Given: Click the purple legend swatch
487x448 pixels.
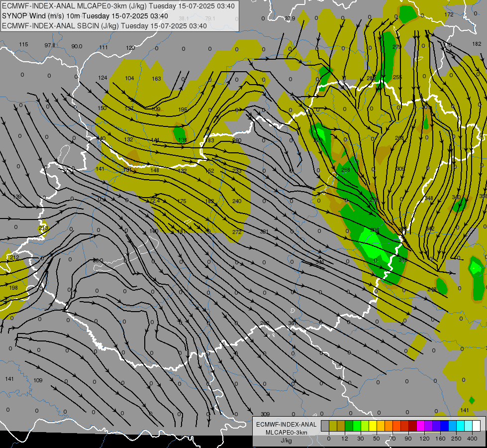Looking at the screenshot, I should click(429, 426).
